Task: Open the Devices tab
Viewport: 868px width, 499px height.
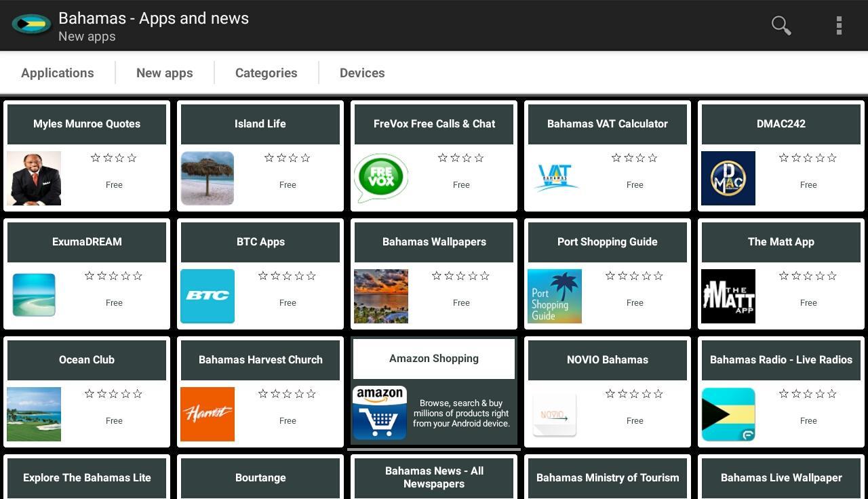Action: pos(362,73)
